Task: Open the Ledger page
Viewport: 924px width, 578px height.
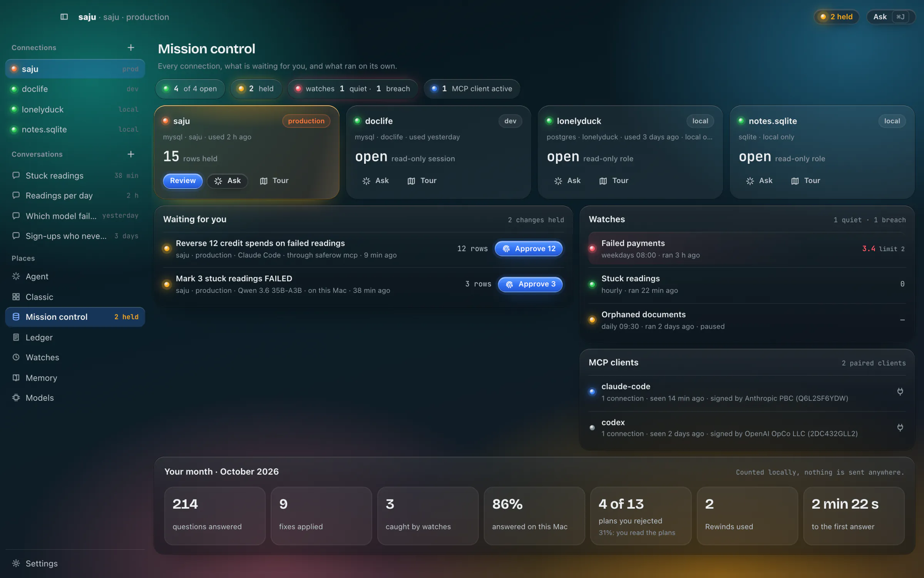Action: coord(75,337)
